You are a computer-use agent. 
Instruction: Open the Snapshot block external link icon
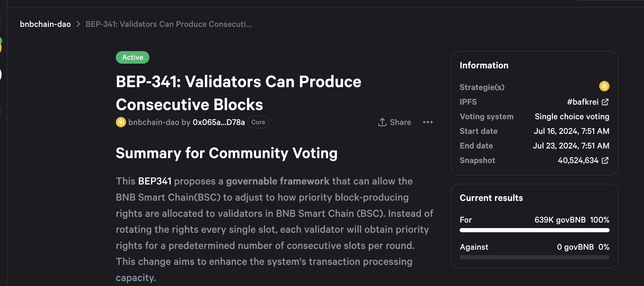pos(605,160)
